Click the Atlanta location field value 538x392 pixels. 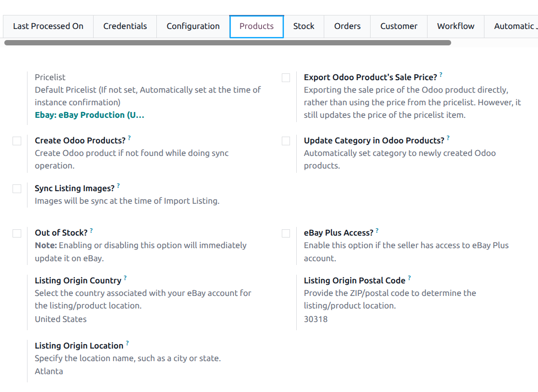click(49, 371)
